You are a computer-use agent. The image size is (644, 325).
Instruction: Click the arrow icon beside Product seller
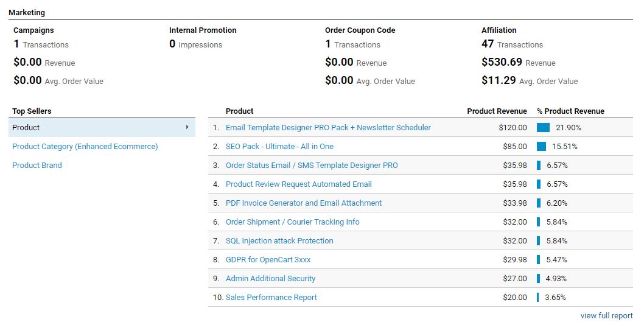(187, 127)
